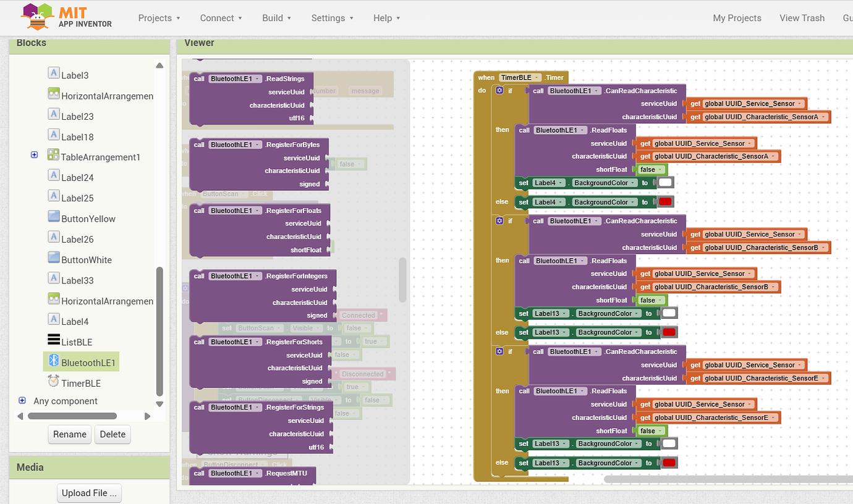Click the mutator gear on the first if block
Image resolution: width=853 pixels, height=504 pixels.
[x=499, y=90]
